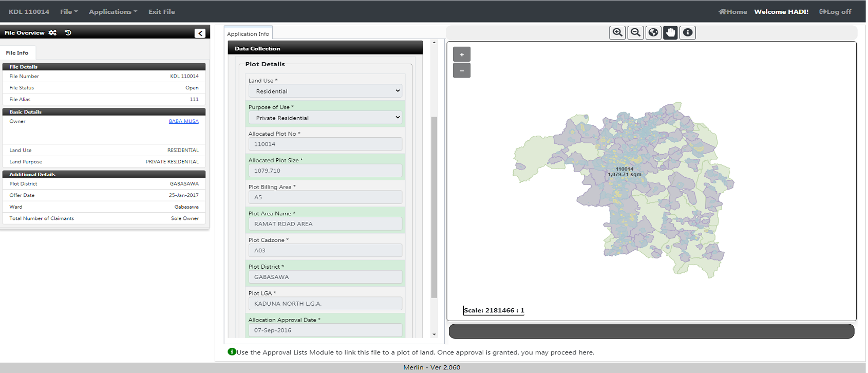Click the Plot Cadzone field
This screenshot has height=373, width=868.
(x=325, y=250)
